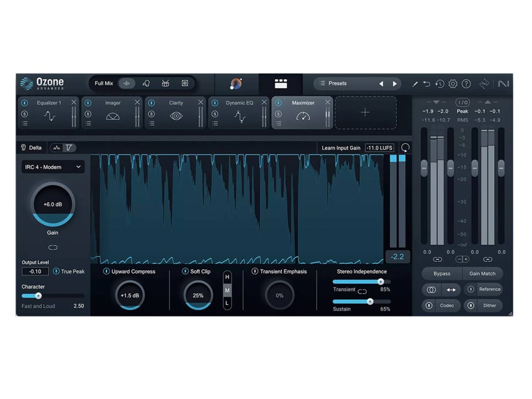The height and width of the screenshot is (399, 532).
Task: Open the module chain view icon
Action: coord(281,84)
